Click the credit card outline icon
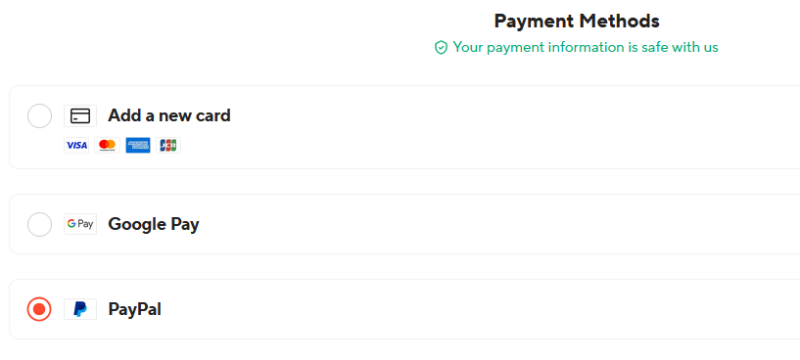The width and height of the screenshot is (800, 360). point(80,116)
